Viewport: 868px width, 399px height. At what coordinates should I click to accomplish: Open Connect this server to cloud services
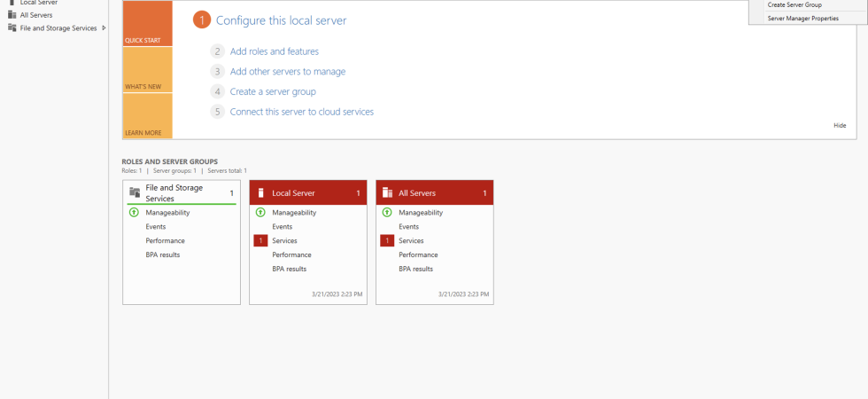[x=302, y=112]
